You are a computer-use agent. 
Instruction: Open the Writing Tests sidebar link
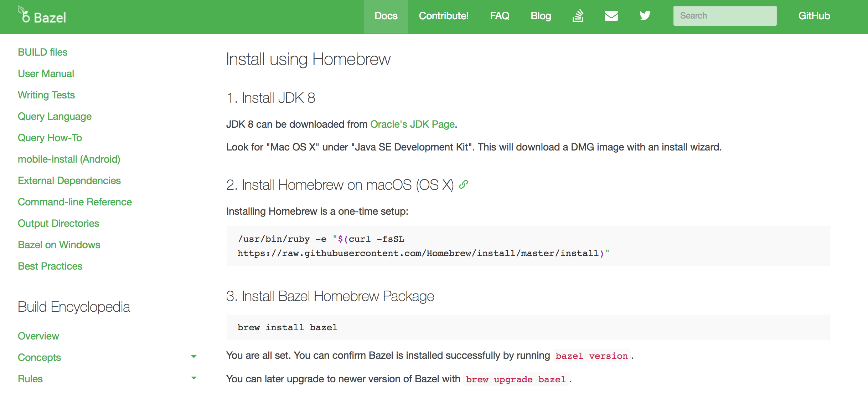pyautogui.click(x=46, y=95)
